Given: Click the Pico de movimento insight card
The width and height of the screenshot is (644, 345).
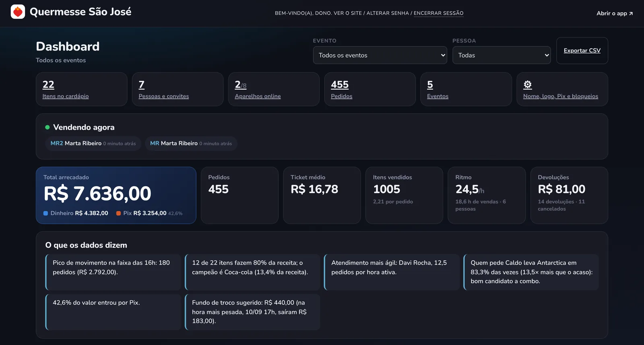Looking at the screenshot, I should 113,272.
